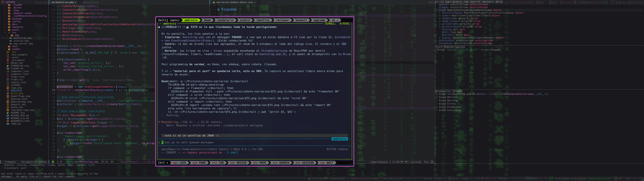Screen dimensions: 644x181
Task: Switch to the haskell Zellij tab
Action: [301, 20]
